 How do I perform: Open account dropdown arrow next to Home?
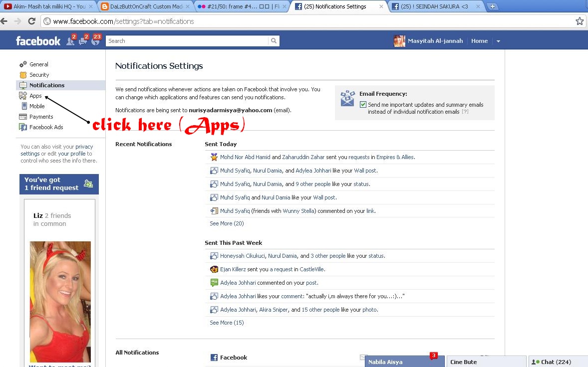[x=498, y=41]
